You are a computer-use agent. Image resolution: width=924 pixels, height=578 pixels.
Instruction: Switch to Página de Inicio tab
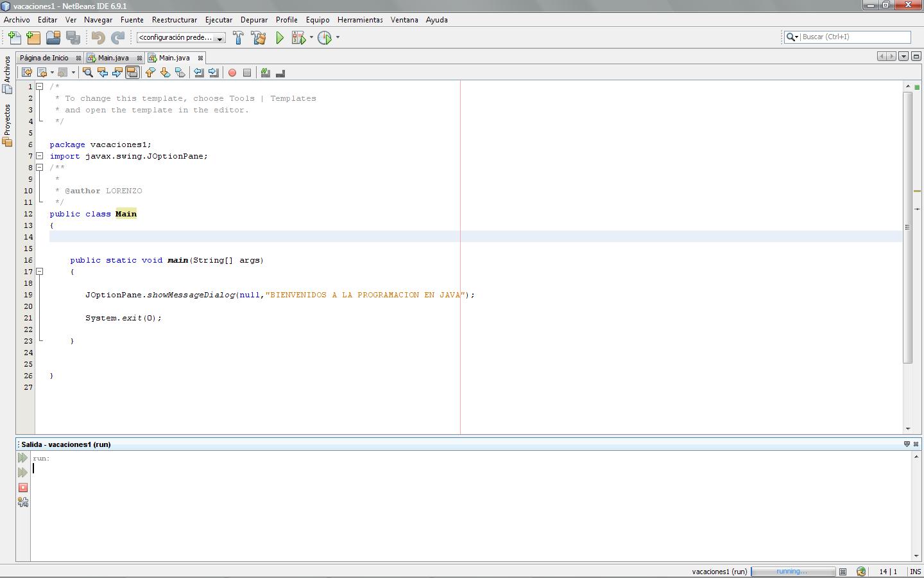[x=44, y=58]
